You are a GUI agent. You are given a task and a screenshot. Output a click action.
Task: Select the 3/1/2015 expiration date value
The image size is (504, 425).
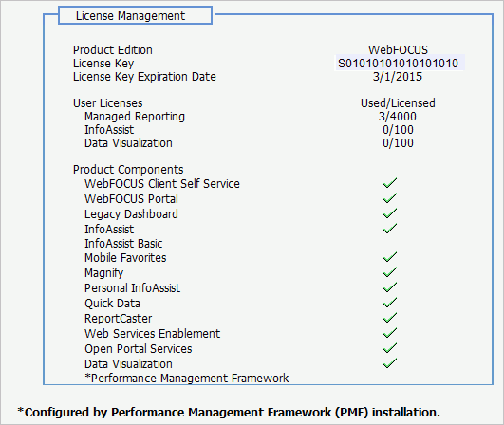pyautogui.click(x=398, y=77)
